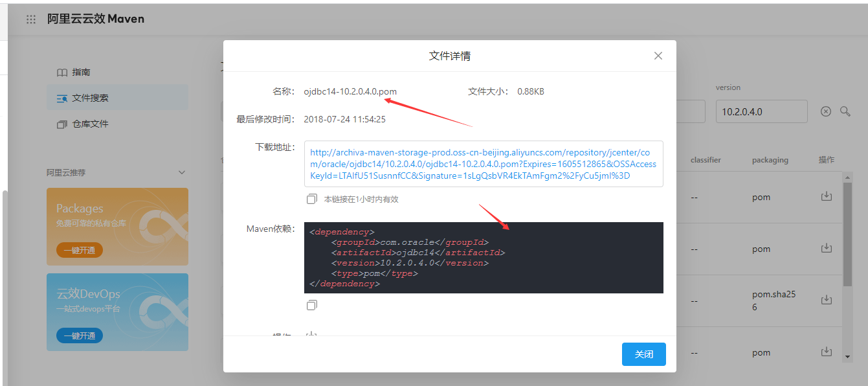
Task: Click the file name ojdbc14-10.2.0.4.0.pom
Action: tap(350, 91)
